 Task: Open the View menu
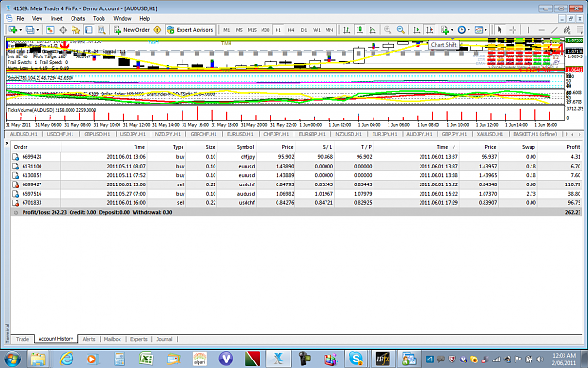click(37, 19)
